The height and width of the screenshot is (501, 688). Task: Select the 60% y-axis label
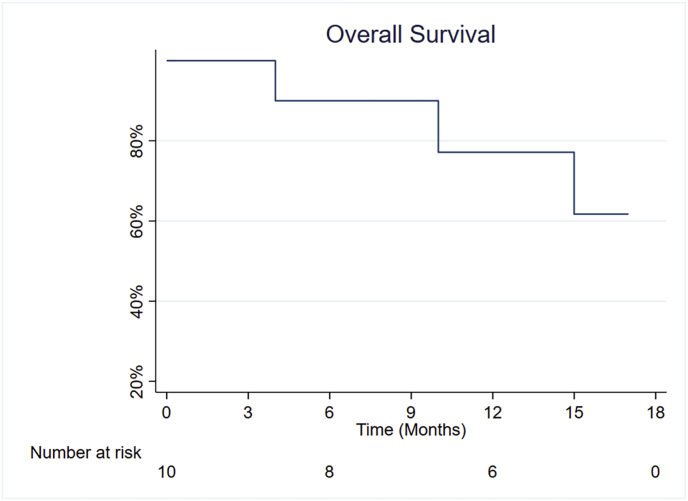point(137,221)
